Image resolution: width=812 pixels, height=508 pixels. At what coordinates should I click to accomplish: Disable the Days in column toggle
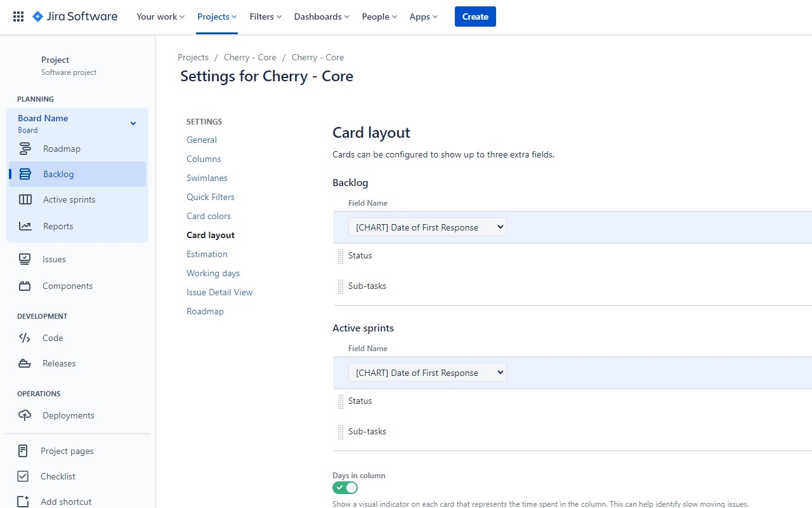click(345, 487)
